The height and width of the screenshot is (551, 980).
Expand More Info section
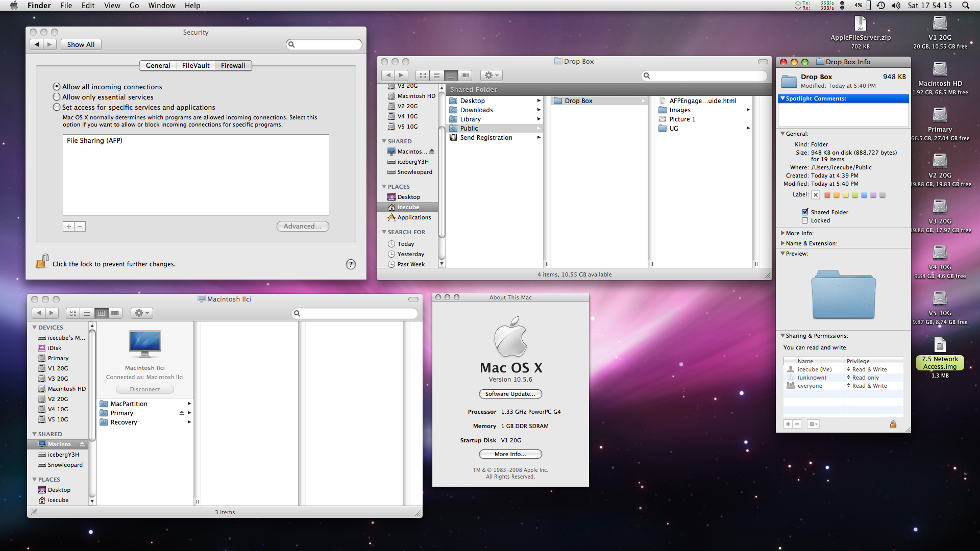tap(782, 233)
